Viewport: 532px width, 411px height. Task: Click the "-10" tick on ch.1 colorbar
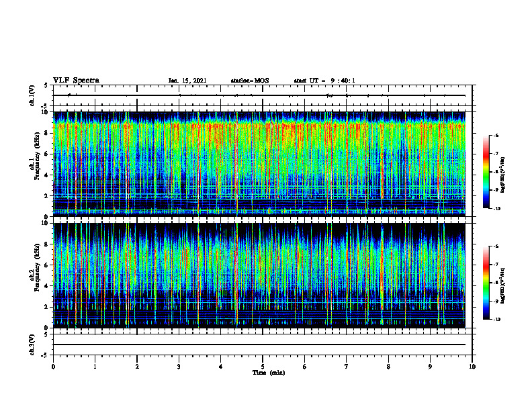pos(496,209)
